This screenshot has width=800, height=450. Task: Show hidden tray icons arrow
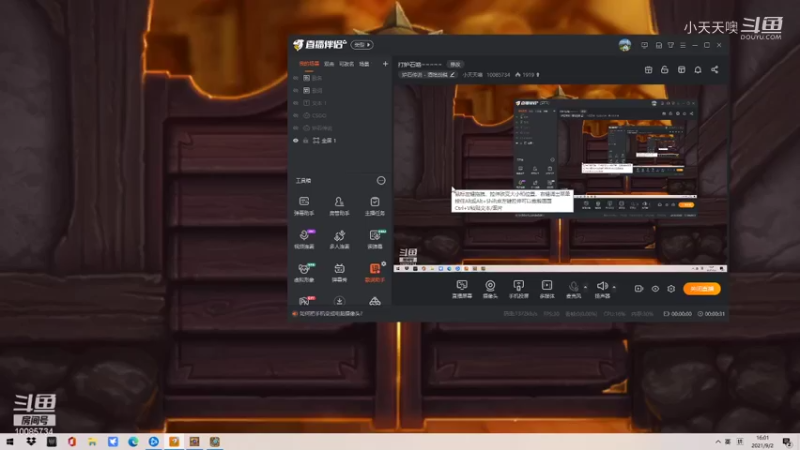718,442
